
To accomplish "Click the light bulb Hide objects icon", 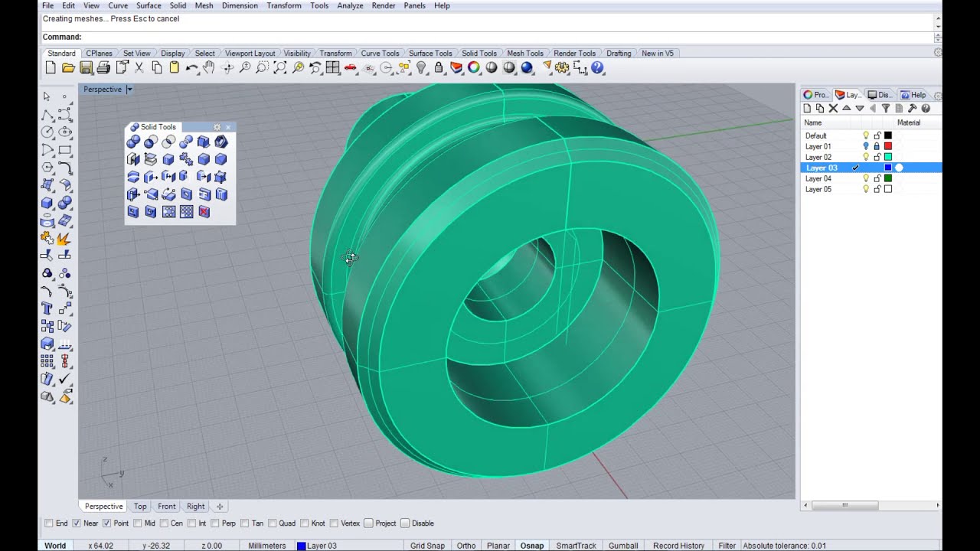I will pyautogui.click(x=420, y=68).
